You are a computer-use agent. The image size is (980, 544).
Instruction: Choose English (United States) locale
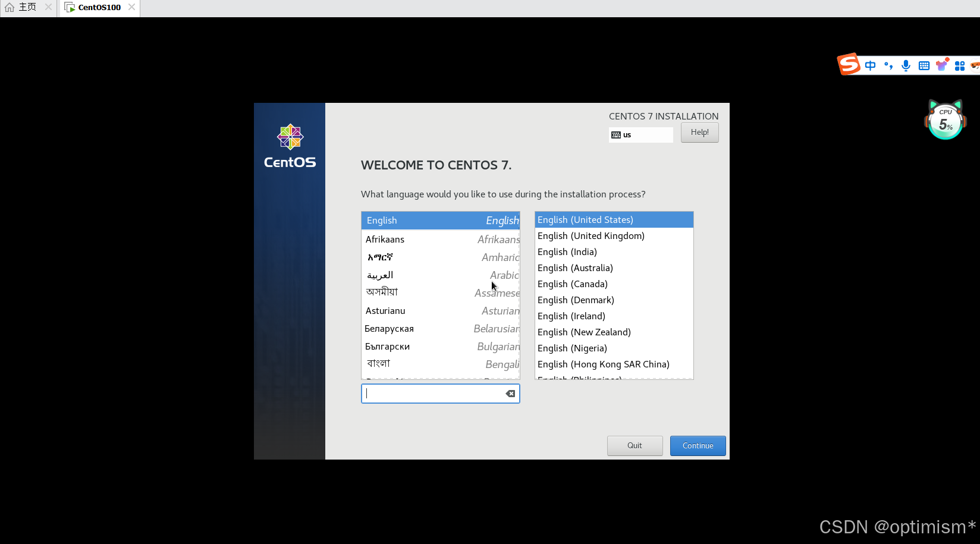(614, 220)
